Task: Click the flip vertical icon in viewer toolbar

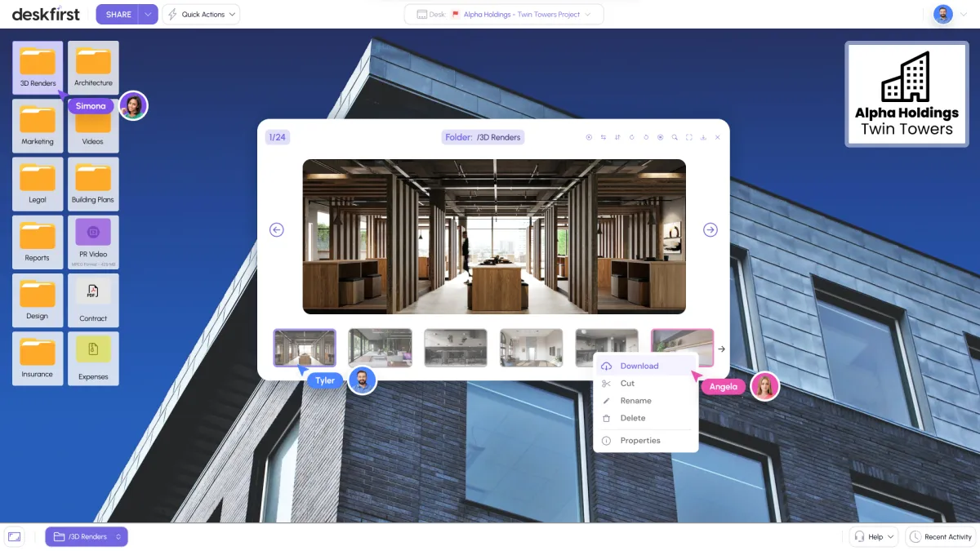Action: click(617, 137)
